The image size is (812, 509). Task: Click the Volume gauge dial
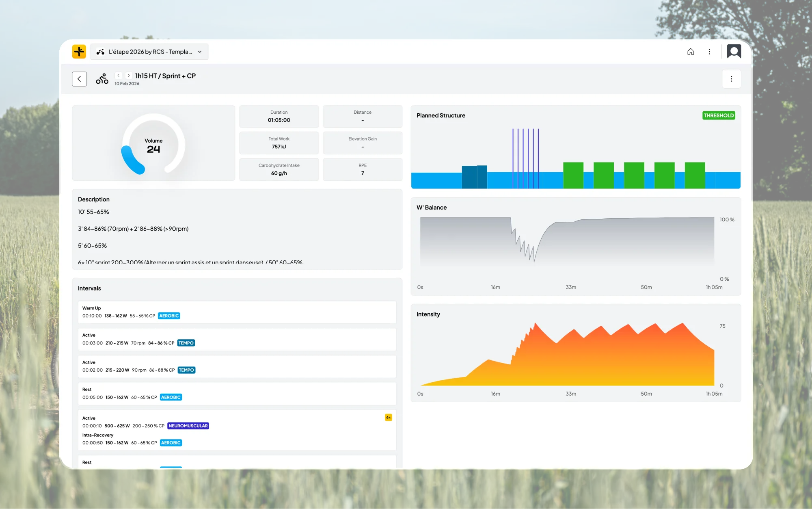(x=153, y=144)
